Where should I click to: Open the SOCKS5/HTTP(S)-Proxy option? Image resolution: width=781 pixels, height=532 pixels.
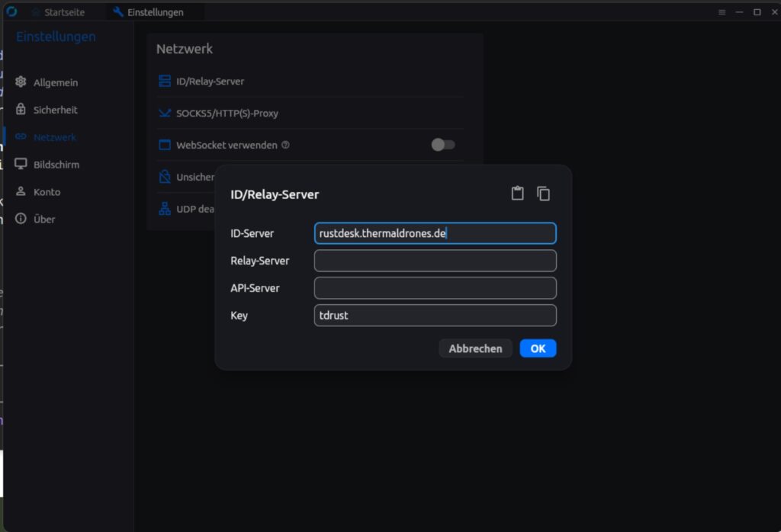pos(310,113)
